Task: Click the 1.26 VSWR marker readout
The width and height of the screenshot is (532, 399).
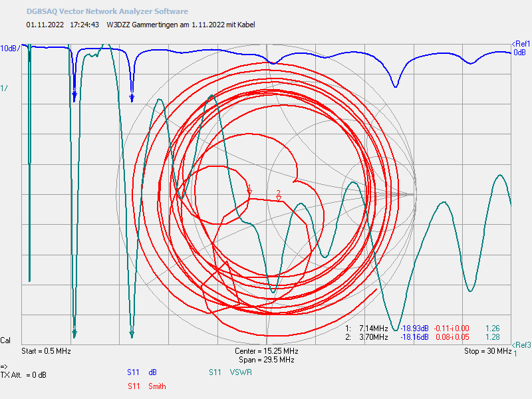Action: click(493, 329)
